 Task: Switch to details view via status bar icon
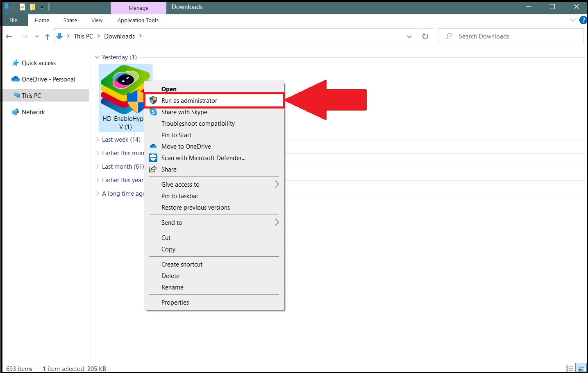click(x=570, y=368)
